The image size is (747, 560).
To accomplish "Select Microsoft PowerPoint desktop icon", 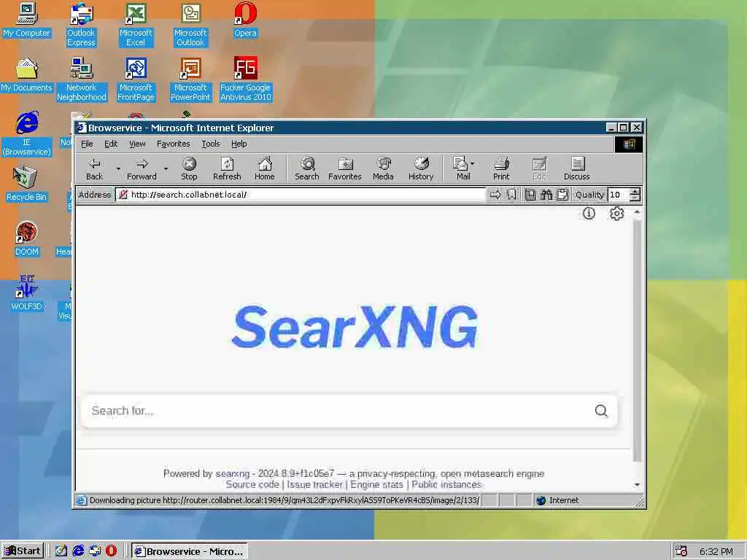I will click(190, 79).
